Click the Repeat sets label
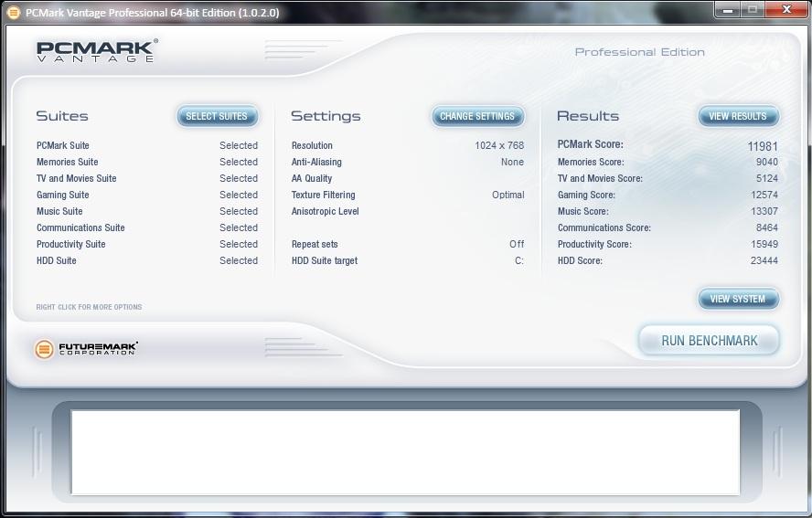812x518 pixels. click(315, 244)
